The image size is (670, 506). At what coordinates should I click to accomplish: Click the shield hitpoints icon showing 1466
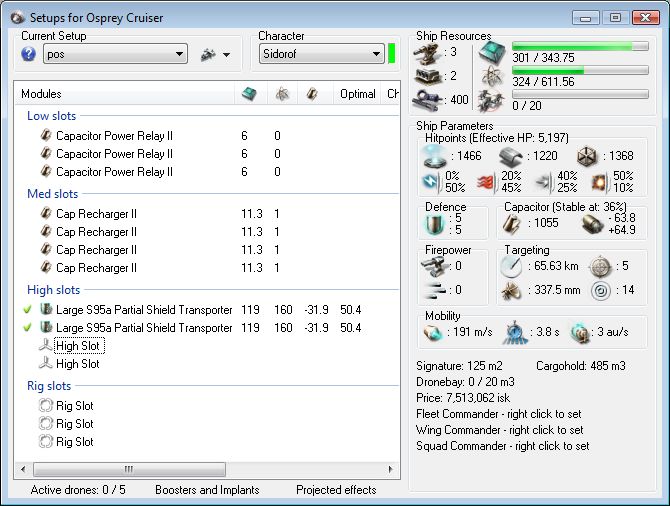click(435, 156)
